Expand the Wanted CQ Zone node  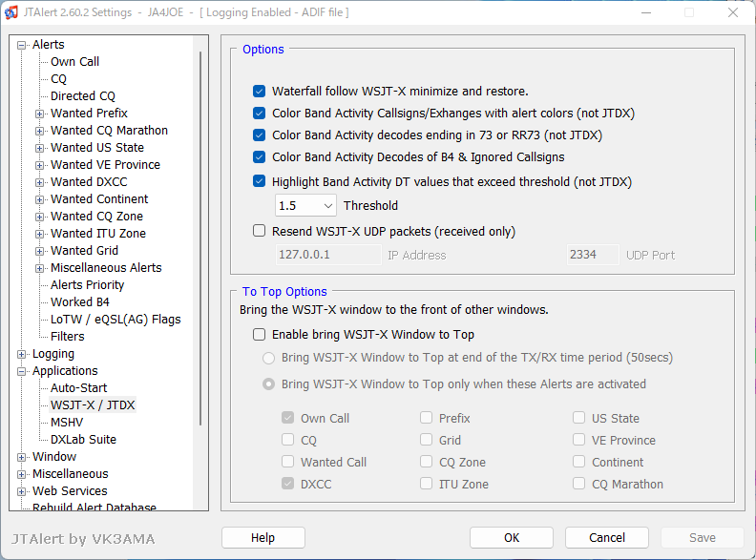coord(39,217)
